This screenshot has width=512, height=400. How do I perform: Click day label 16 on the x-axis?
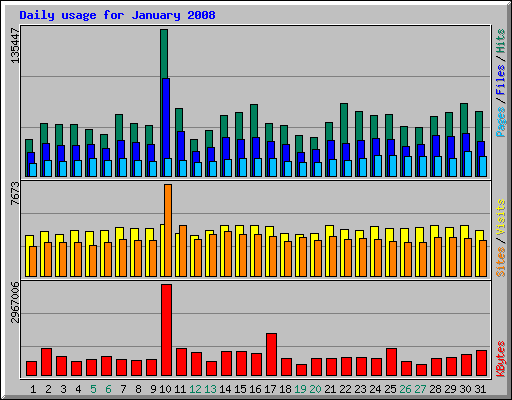[255, 389]
